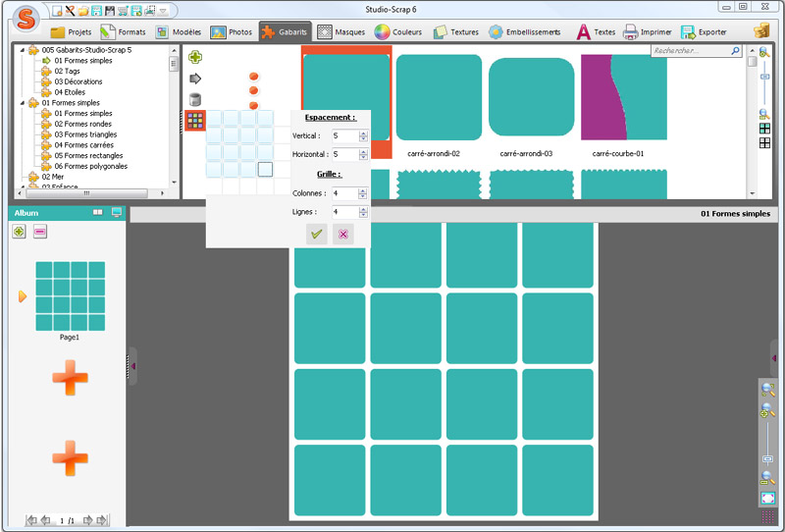Switch to the Modèles tab

tap(179, 32)
